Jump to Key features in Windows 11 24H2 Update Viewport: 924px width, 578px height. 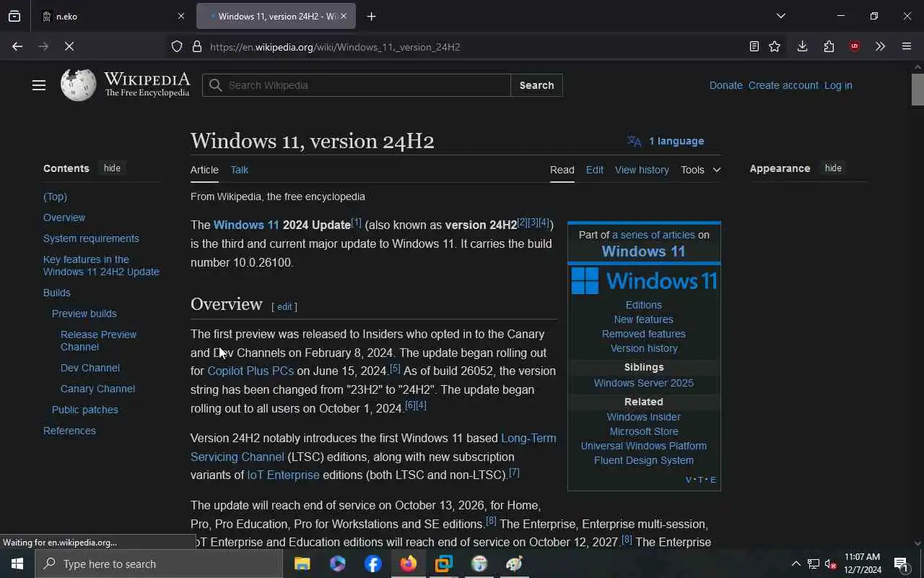(x=101, y=266)
